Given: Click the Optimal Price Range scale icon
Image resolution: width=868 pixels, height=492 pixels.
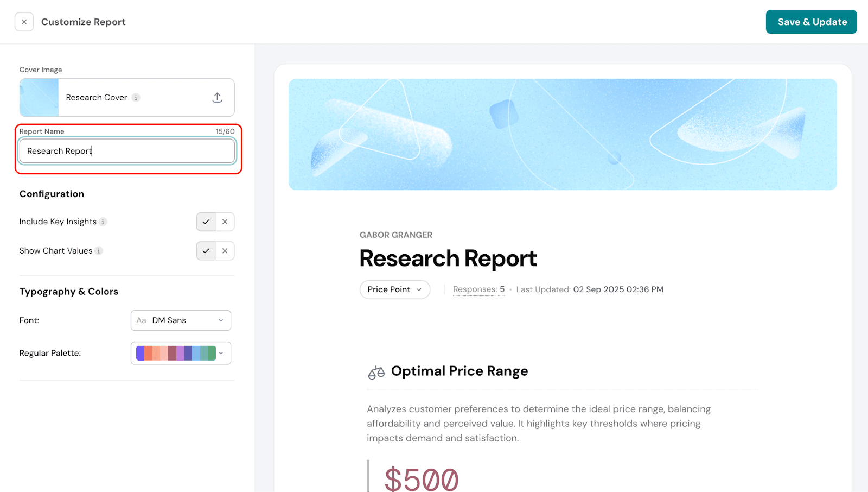Looking at the screenshot, I should (x=376, y=372).
